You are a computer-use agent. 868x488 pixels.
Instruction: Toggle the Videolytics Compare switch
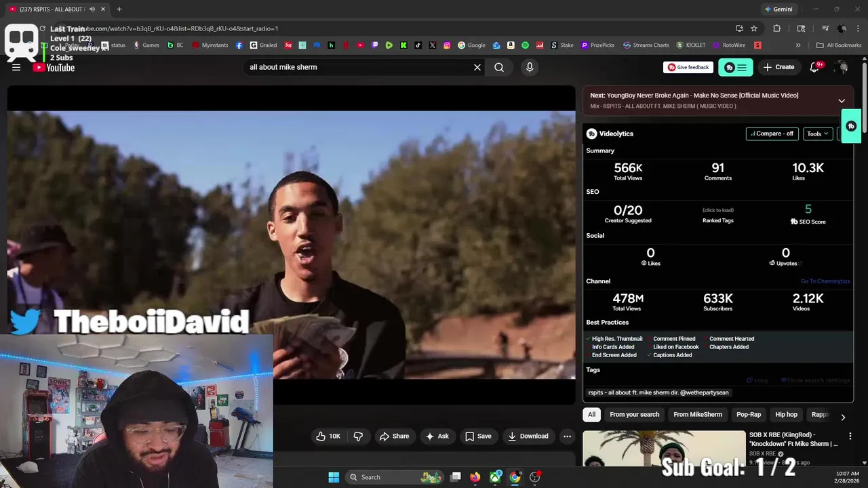tap(772, 134)
